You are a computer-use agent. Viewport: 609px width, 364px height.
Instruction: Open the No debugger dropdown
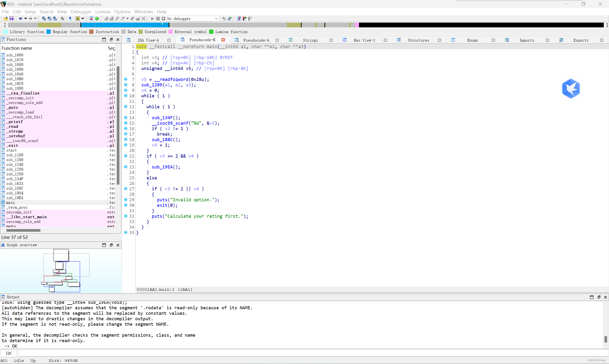pyautogui.click(x=216, y=18)
